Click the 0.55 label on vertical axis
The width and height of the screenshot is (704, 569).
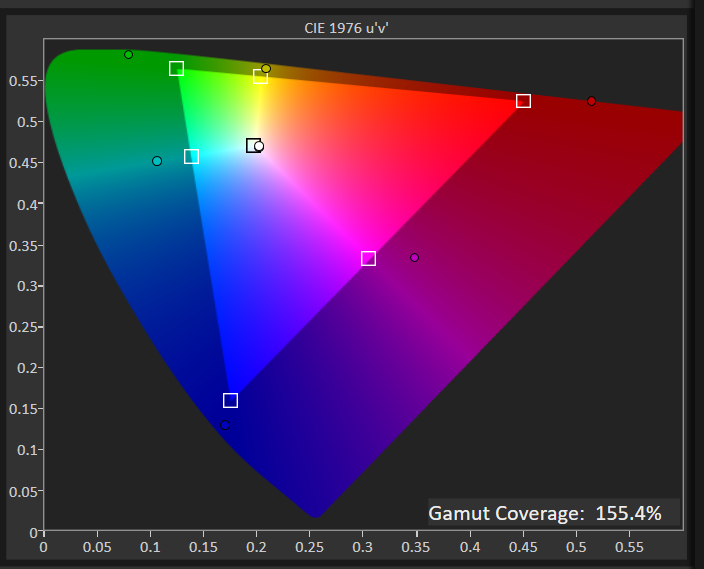pyautogui.click(x=23, y=81)
